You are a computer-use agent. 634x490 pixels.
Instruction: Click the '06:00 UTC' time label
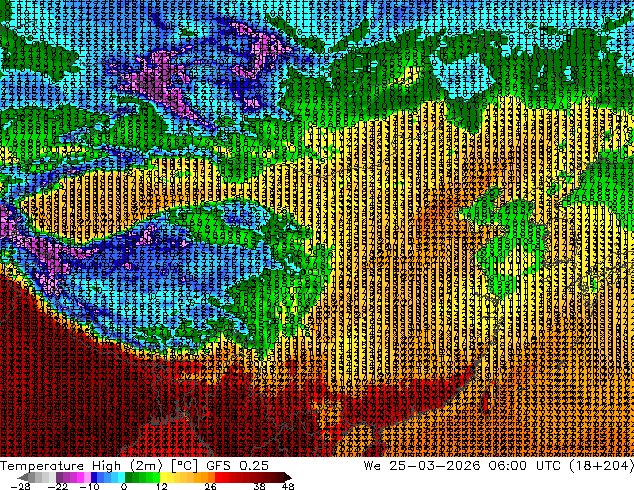click(x=525, y=466)
